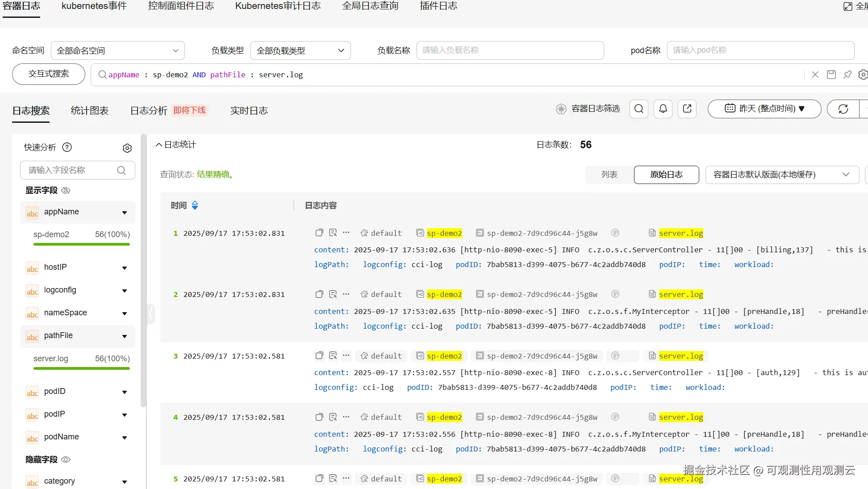Toggle visibility eye next to 隐藏字段

point(66,460)
